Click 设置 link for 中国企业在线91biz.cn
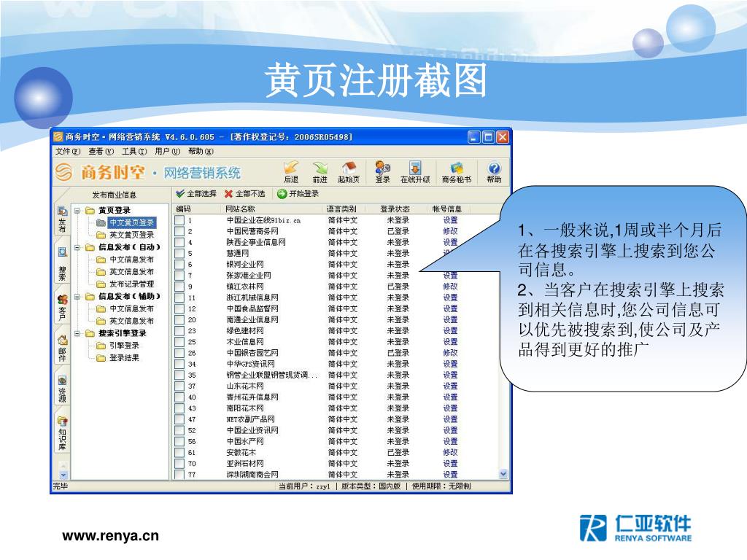747x560 pixels. (450, 220)
